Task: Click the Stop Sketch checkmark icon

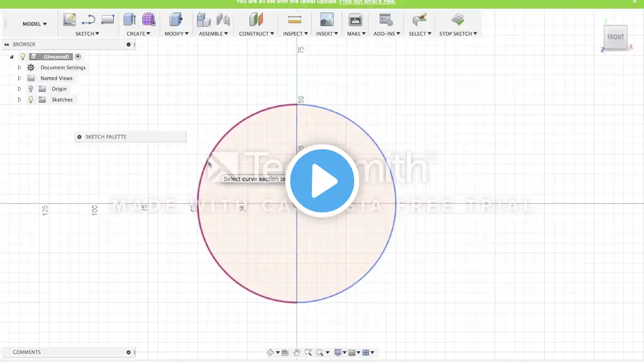Action: click(458, 20)
